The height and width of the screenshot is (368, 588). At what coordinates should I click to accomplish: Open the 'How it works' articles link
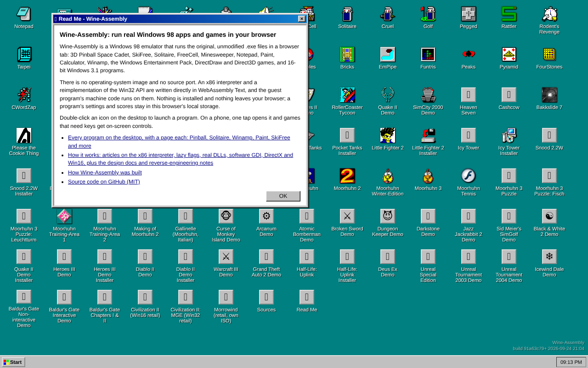click(181, 159)
